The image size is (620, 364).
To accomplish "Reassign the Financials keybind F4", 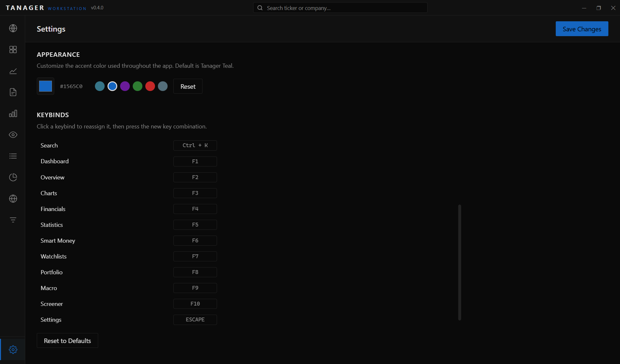I will 195,209.
